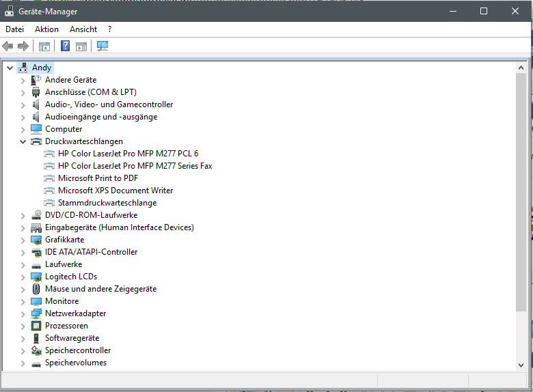The height and width of the screenshot is (392, 533).
Task: Toggle the console tree pane toolbar icon
Action: (44, 46)
